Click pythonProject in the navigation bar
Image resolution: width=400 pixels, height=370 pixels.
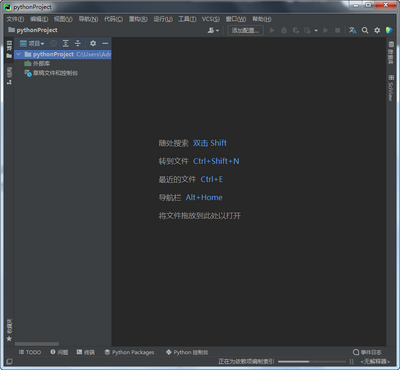[33, 30]
